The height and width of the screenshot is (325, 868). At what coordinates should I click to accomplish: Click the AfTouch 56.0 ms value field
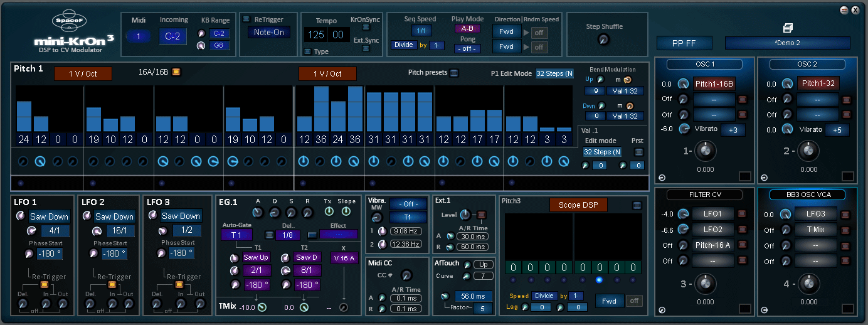click(474, 296)
